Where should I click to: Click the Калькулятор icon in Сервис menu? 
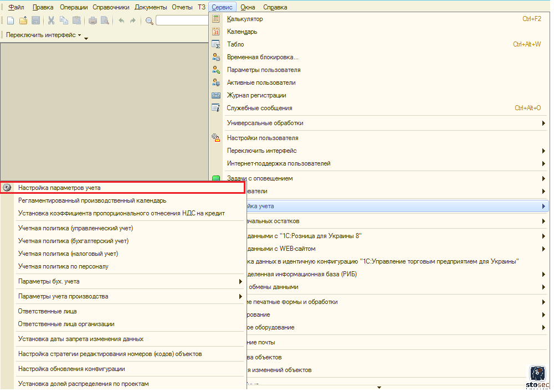[216, 19]
